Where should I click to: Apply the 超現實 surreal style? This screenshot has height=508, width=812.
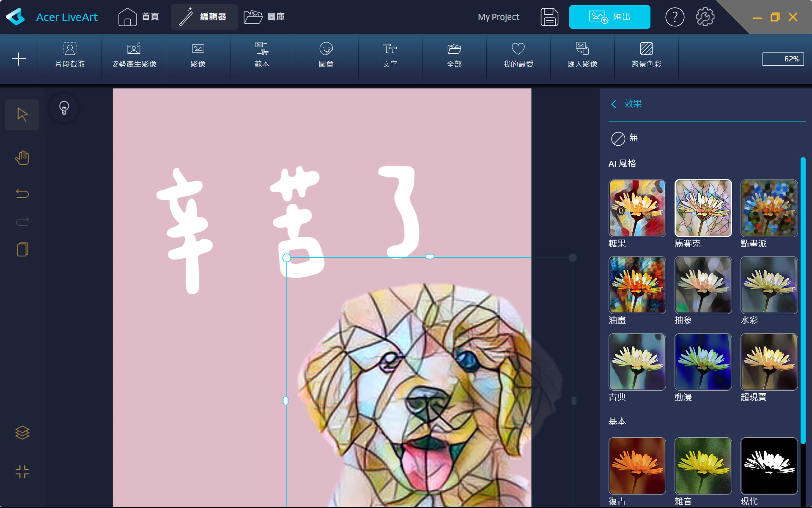[769, 362]
